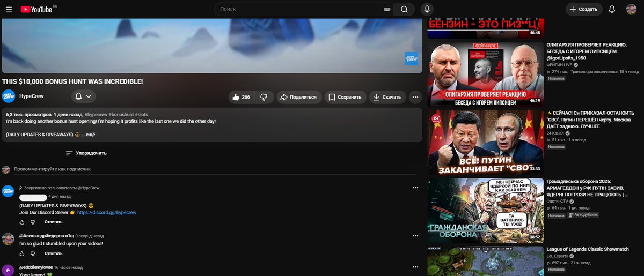
Task: Click THIS $10,000 BONUS HUNT video title
Action: 72,81
